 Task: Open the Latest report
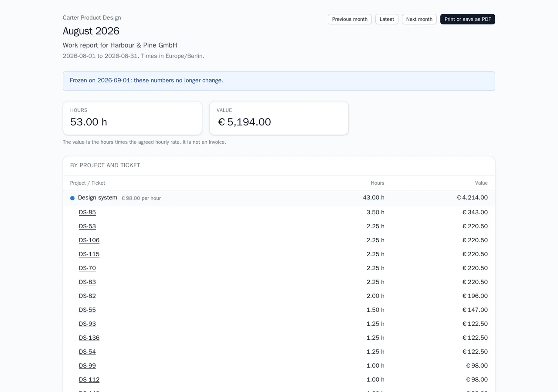tap(387, 19)
